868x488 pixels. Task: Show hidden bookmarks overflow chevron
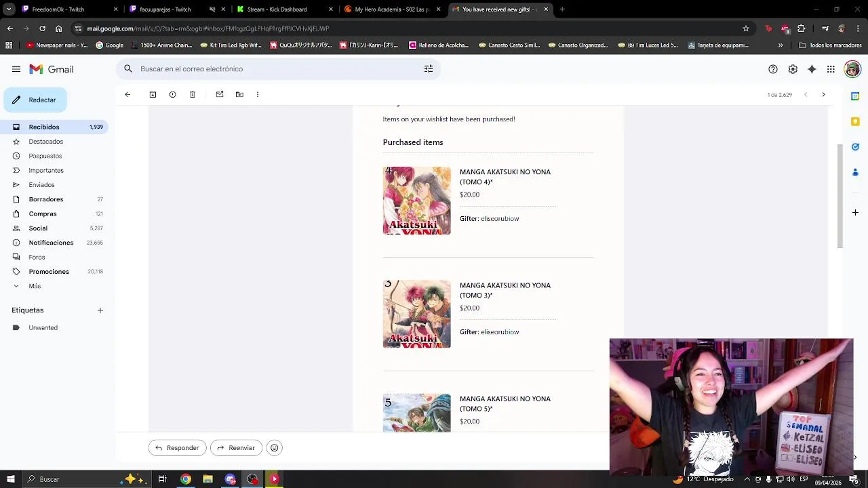point(781,45)
